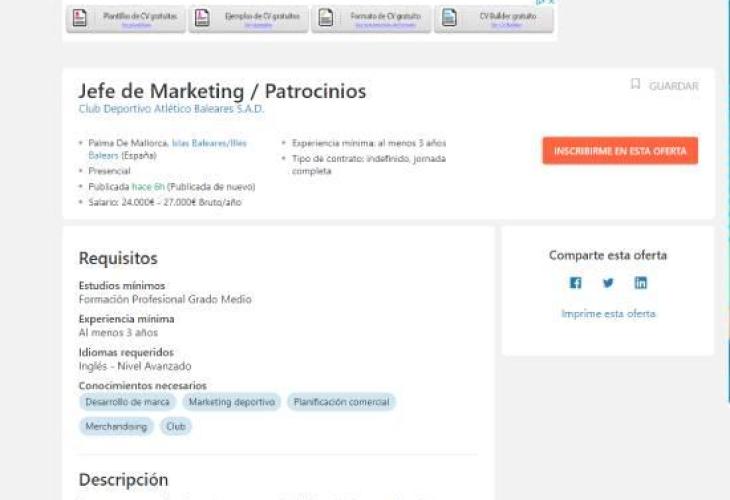Click the Guardar text label

673,86
